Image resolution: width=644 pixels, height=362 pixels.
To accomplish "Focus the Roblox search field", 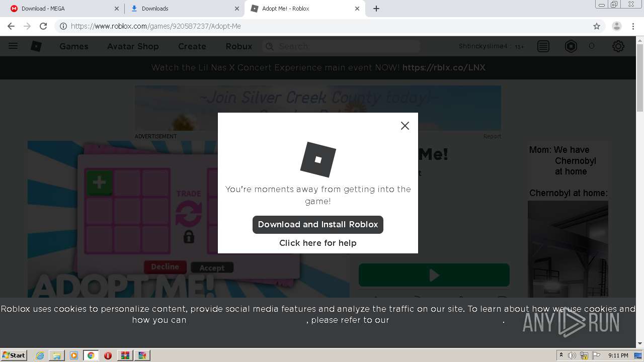I will click(x=341, y=46).
